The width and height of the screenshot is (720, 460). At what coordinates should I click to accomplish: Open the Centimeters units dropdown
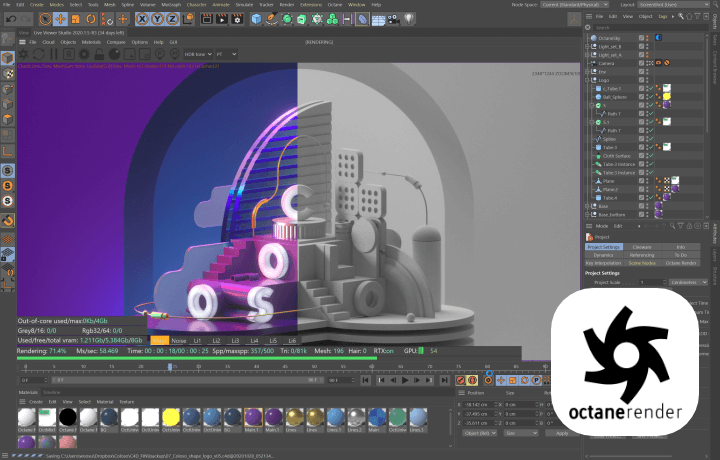[688, 282]
